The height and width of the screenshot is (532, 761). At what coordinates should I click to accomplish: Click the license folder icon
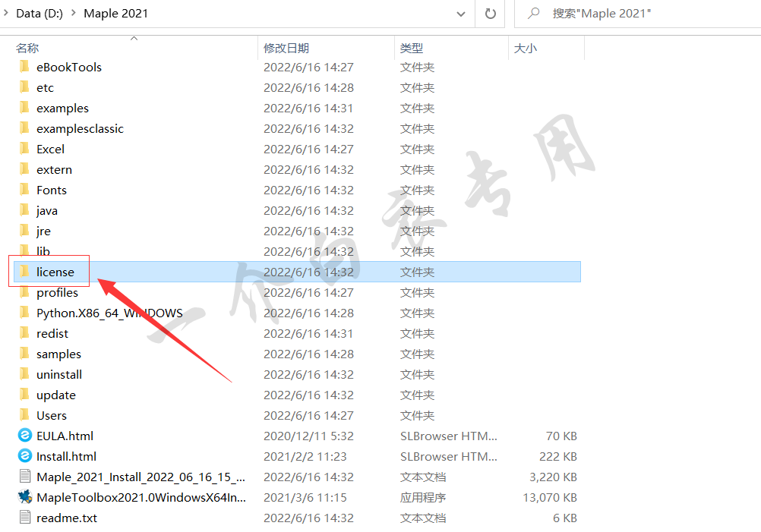[x=25, y=271]
